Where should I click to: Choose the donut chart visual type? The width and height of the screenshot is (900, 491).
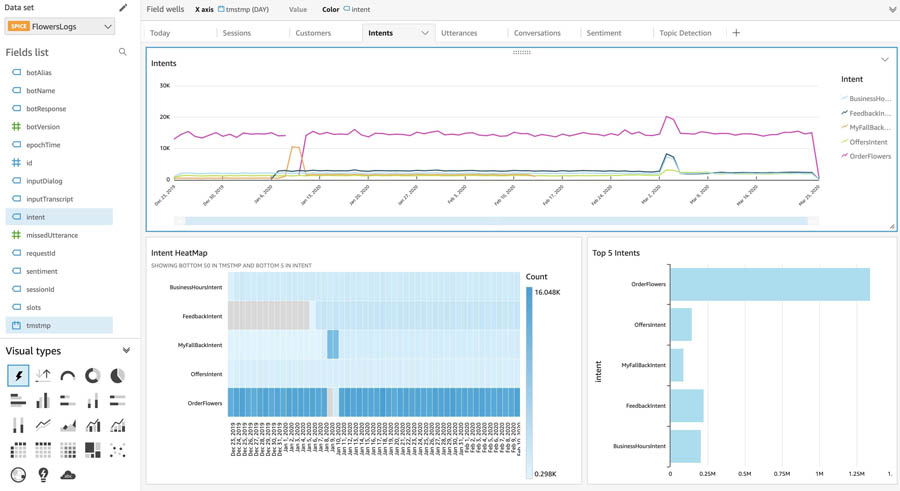point(92,376)
